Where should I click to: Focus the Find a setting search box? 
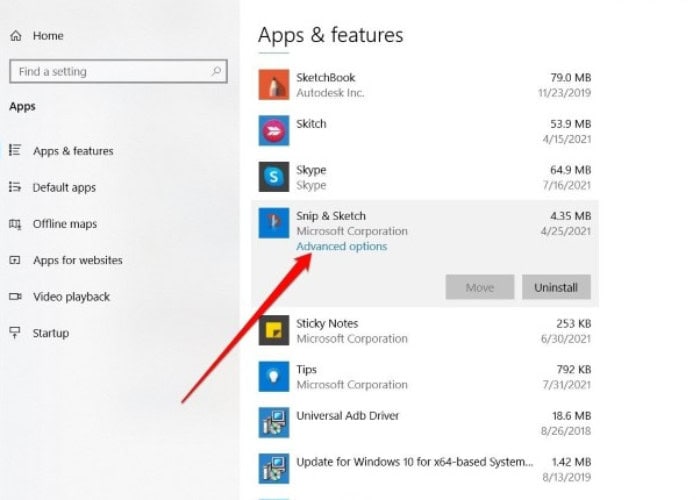click(x=118, y=71)
